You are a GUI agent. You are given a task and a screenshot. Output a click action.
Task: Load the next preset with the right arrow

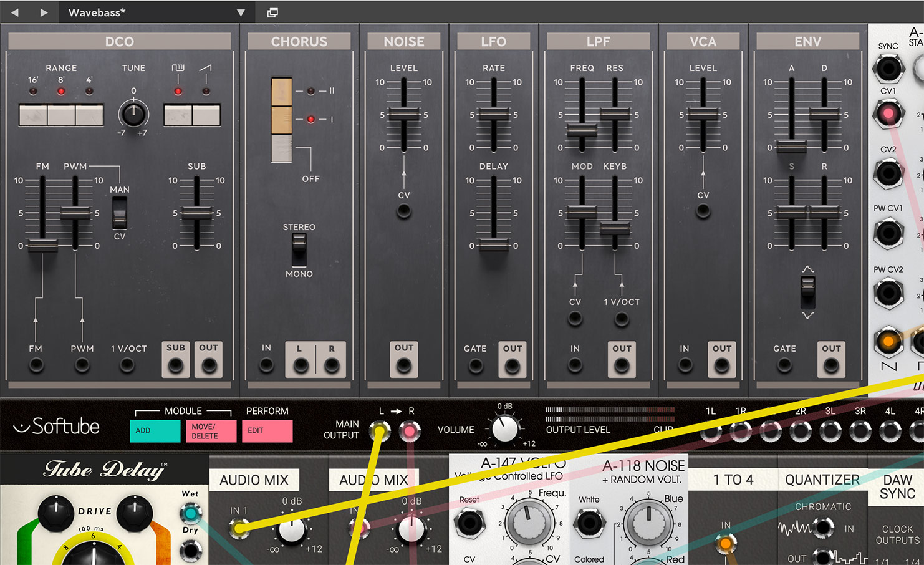pyautogui.click(x=44, y=12)
